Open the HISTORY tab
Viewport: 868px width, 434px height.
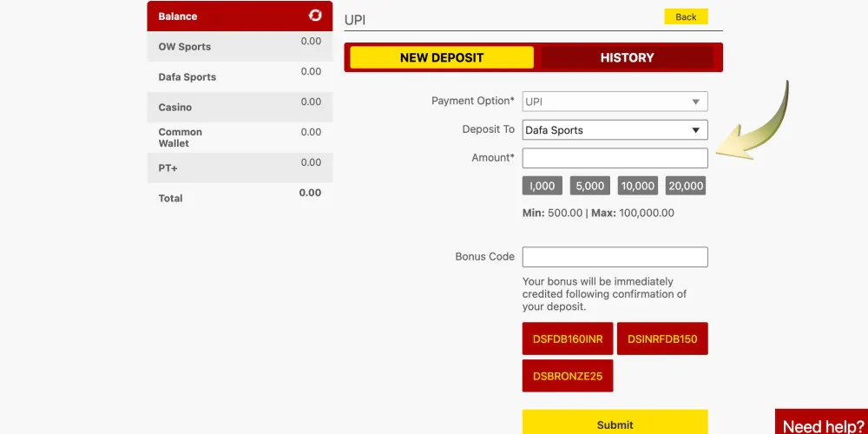627,57
